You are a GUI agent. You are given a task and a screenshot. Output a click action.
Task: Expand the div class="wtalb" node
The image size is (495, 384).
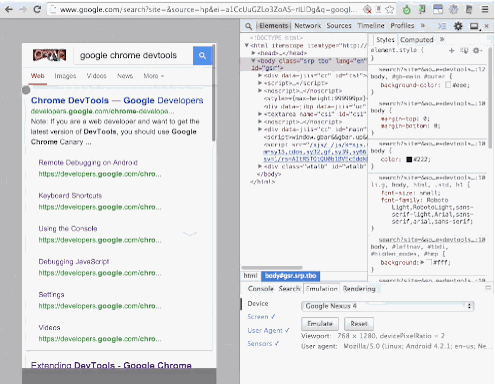[260, 166]
